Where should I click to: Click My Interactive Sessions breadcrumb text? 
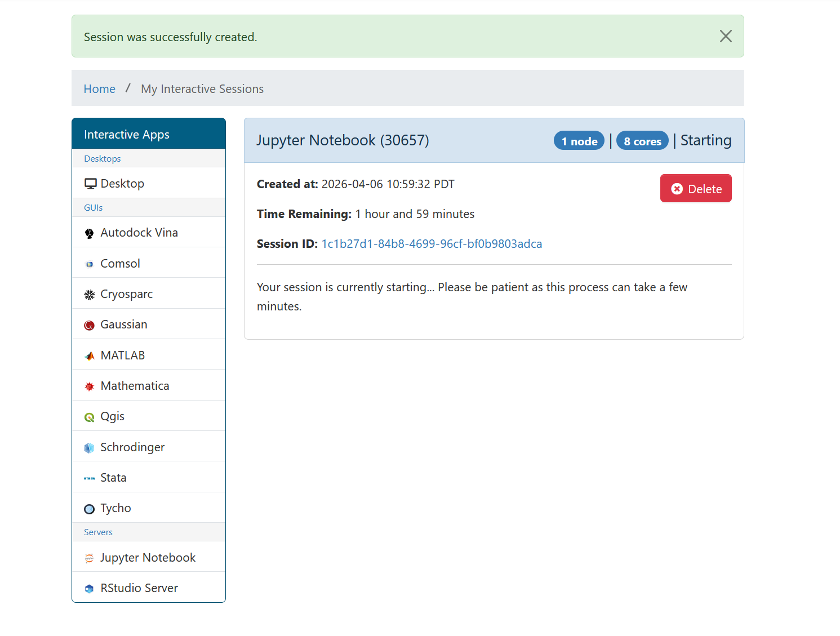(x=202, y=89)
